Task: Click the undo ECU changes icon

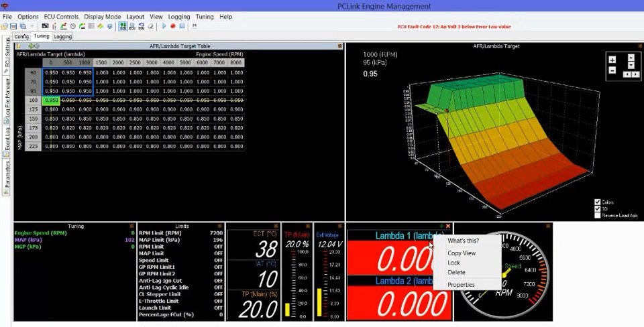Action: pyautogui.click(x=142, y=26)
